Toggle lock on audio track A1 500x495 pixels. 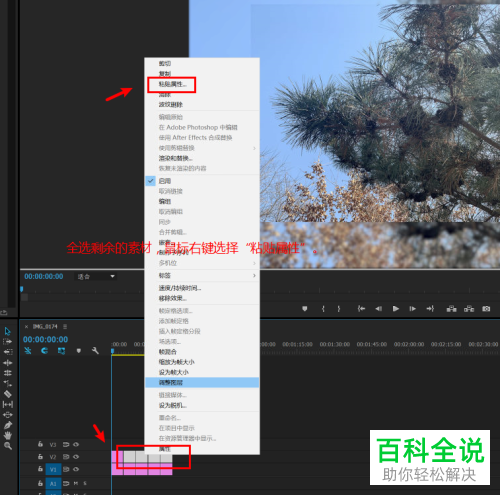click(x=40, y=483)
